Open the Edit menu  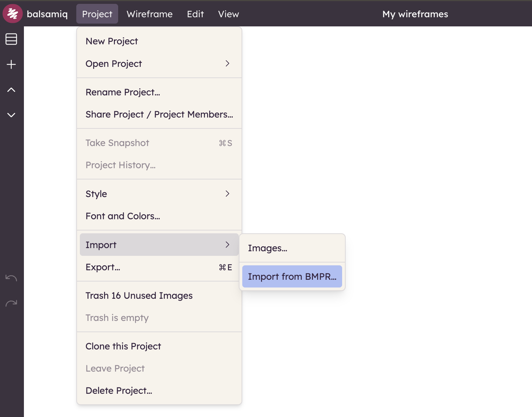coord(195,14)
